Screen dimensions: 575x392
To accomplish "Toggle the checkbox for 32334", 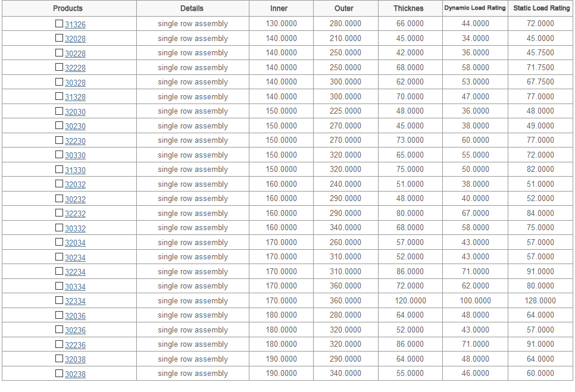I will click(x=59, y=300).
